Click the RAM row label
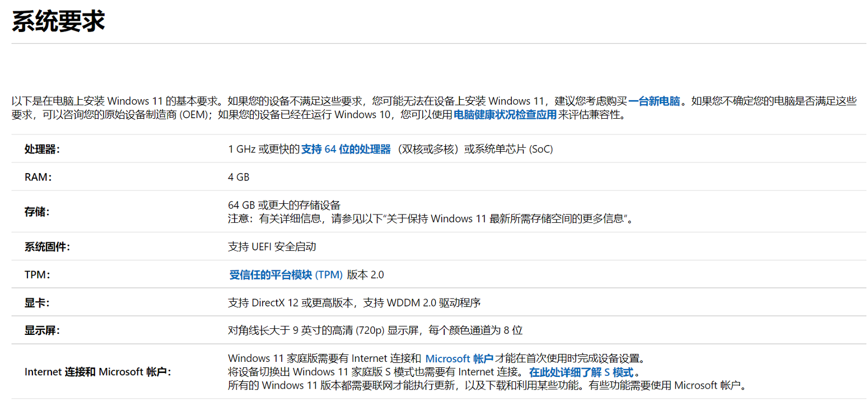The image size is (868, 401). point(38,178)
